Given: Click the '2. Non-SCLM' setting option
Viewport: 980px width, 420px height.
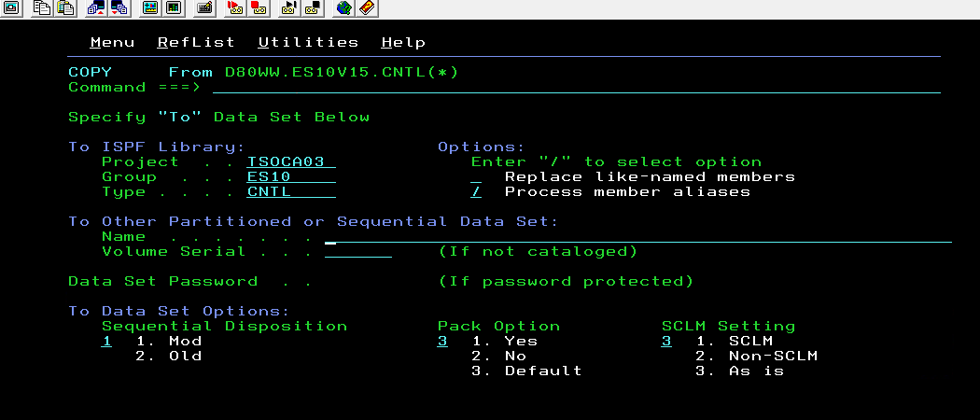Looking at the screenshot, I should point(757,357).
